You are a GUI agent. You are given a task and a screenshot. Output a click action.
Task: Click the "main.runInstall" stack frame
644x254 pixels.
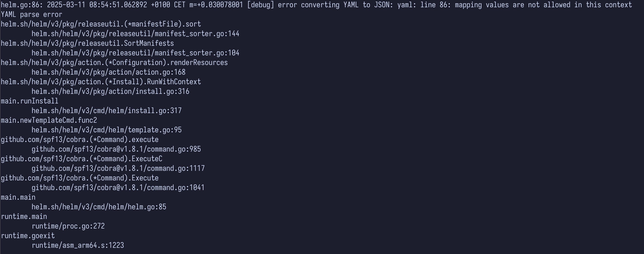click(30, 101)
